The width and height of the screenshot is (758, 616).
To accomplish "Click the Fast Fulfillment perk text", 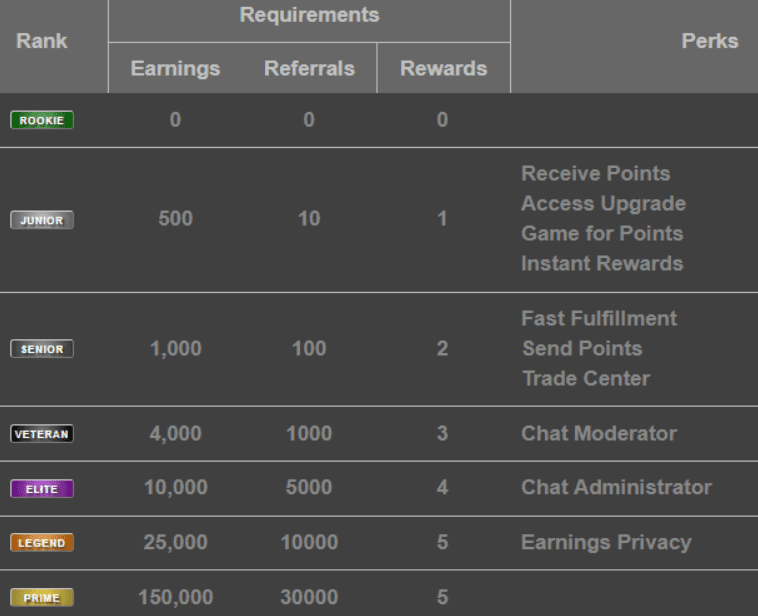I will coord(599,319).
